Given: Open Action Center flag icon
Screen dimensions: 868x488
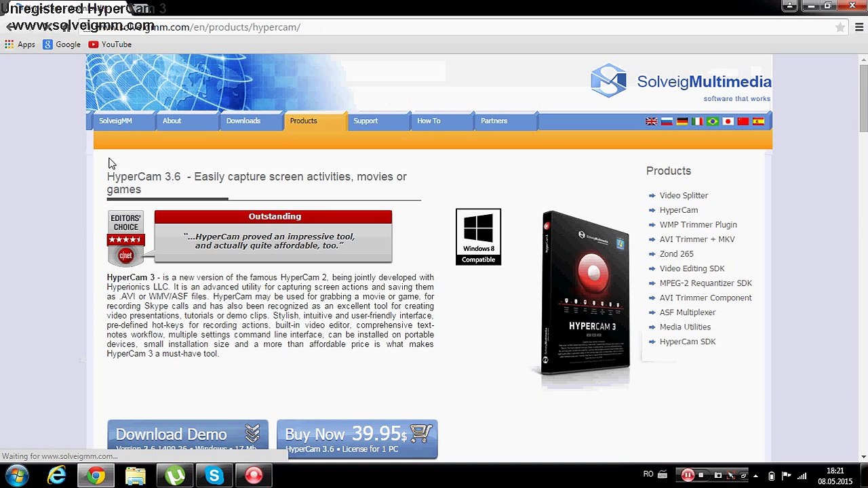Looking at the screenshot, I should (786, 476).
